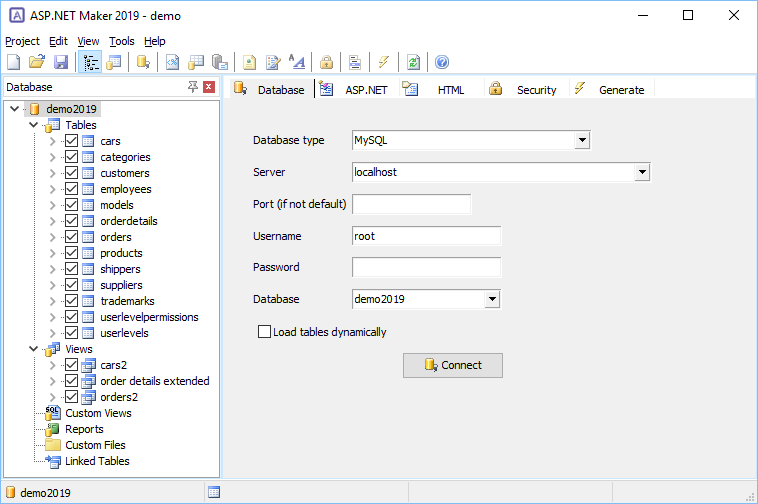
Task: Uncheck the categories table checkbox
Action: coord(72,157)
